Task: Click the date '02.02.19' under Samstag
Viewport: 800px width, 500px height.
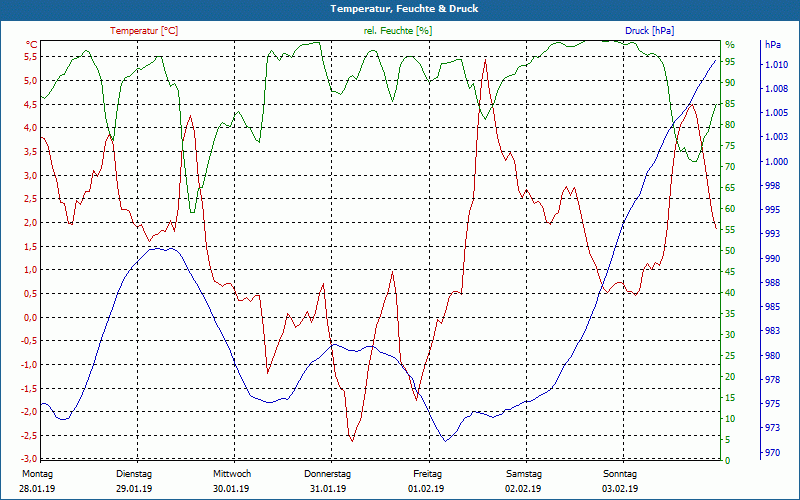Action: click(x=523, y=489)
